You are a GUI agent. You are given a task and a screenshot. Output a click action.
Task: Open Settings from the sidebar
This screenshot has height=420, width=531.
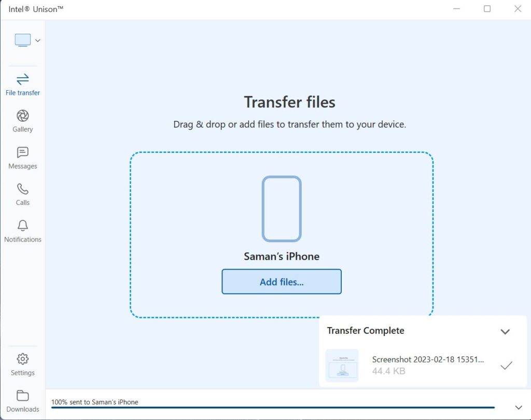[23, 365]
